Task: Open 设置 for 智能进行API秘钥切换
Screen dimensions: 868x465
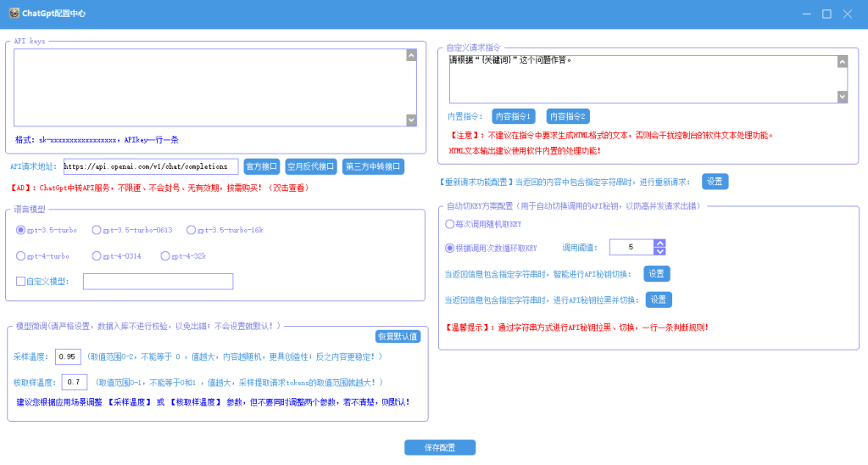Action: pyautogui.click(x=657, y=274)
